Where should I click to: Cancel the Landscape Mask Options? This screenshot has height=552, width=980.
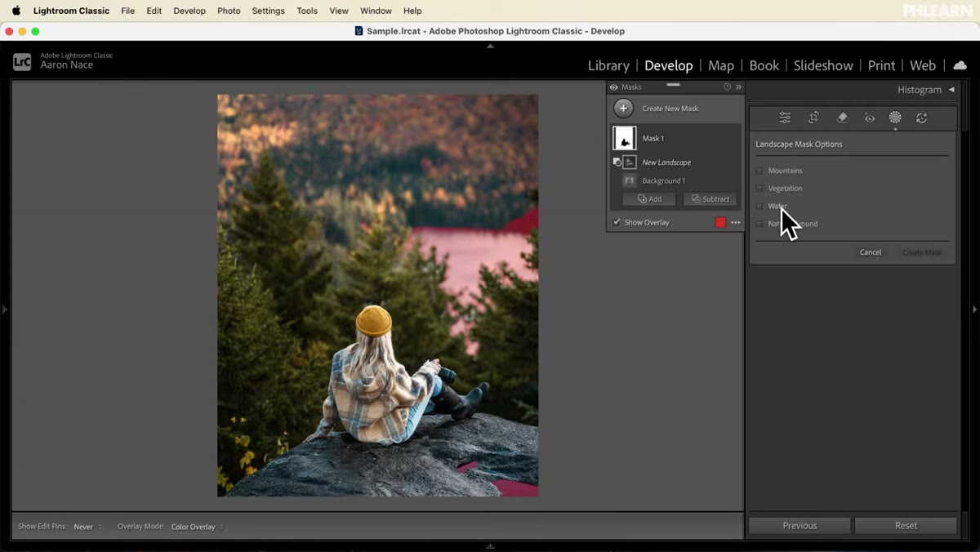point(871,252)
